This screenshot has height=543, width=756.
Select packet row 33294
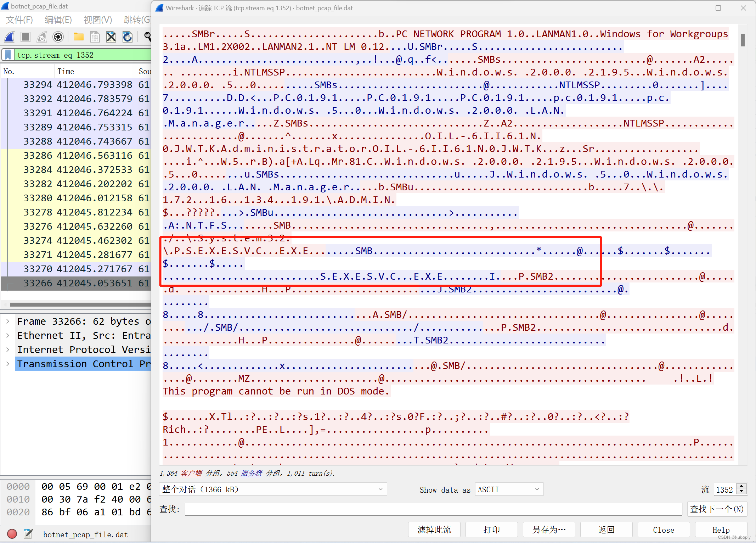pos(76,85)
